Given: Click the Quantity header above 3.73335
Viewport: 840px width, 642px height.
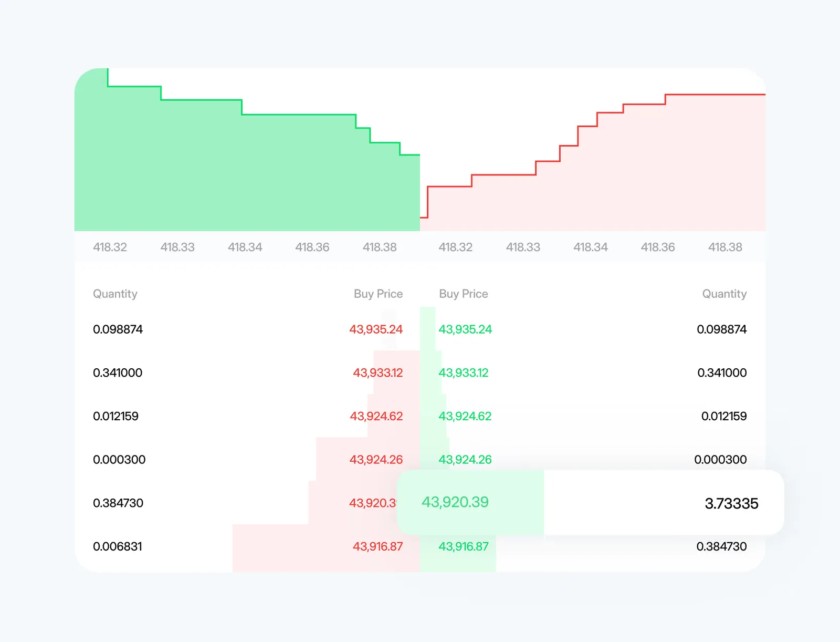Looking at the screenshot, I should pos(724,294).
